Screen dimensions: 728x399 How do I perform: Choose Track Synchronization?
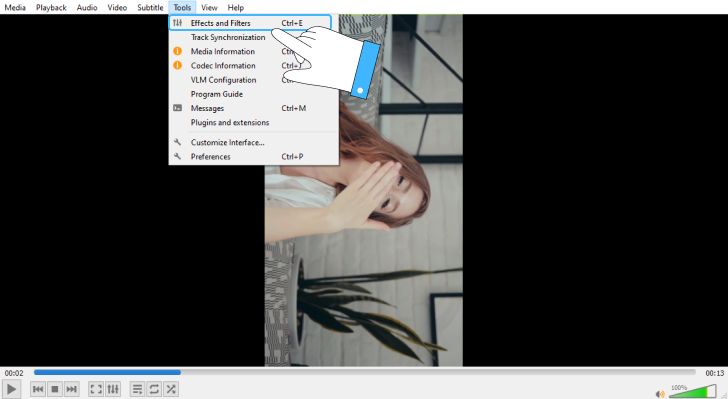tap(254, 37)
